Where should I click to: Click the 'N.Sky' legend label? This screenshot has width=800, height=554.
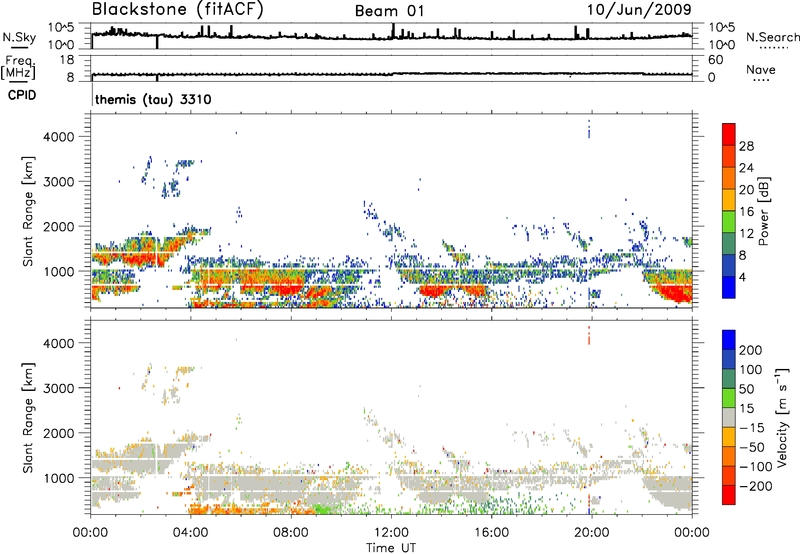pos(19,37)
